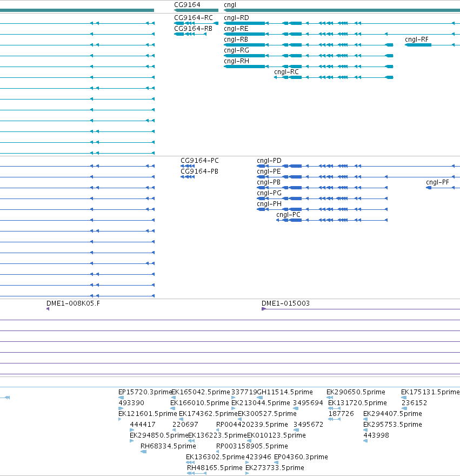The height and width of the screenshot is (476, 460).
Task: Select the cngl-RG transcript label
Action: click(236, 50)
